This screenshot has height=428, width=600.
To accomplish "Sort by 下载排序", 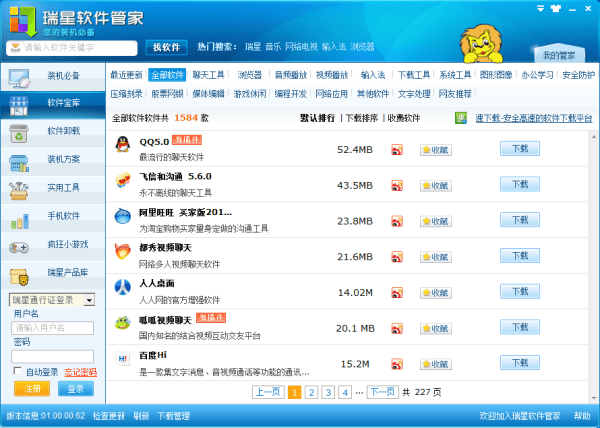I will click(362, 118).
